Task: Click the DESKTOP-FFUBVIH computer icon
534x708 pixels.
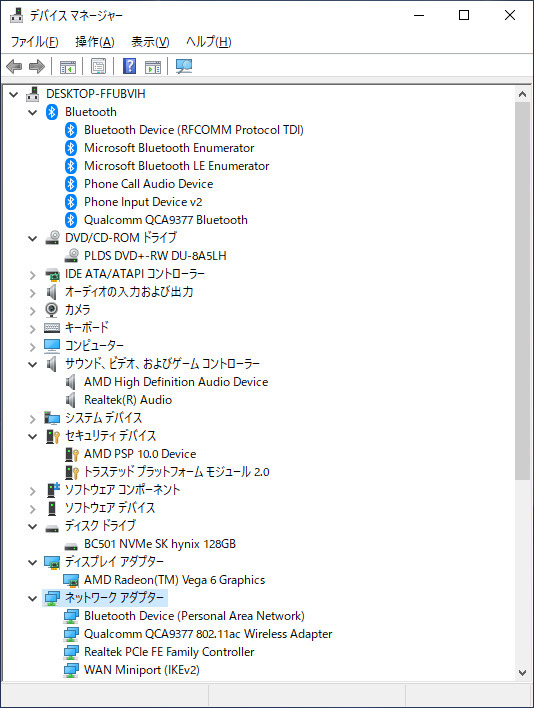Action: (33, 93)
